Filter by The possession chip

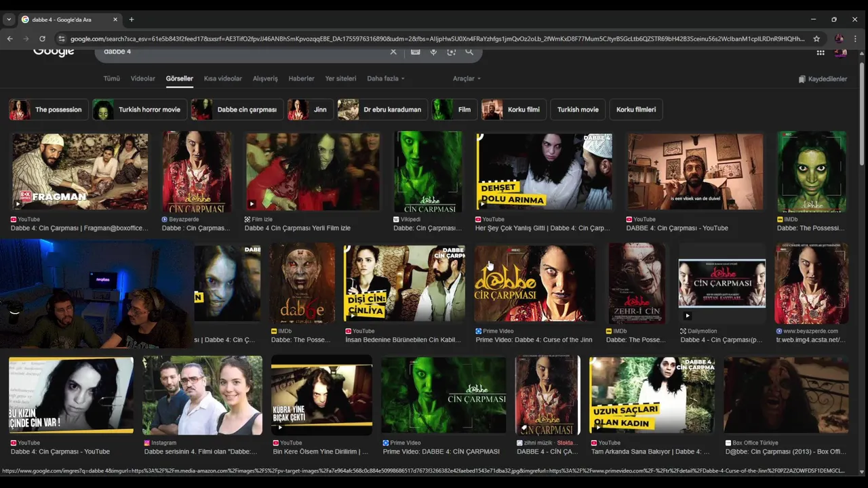point(47,109)
